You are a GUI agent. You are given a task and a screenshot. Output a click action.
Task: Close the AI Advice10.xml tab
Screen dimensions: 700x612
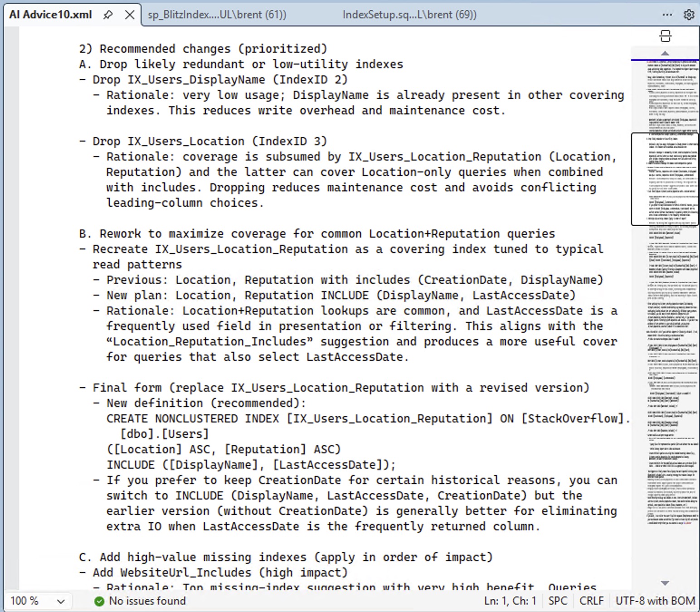[x=130, y=15]
